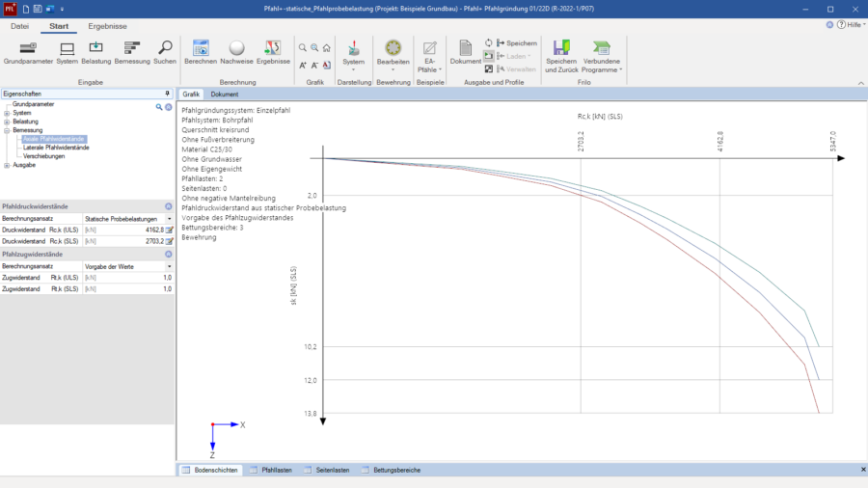
Task: Collapse the Pfahlzugwiderstände section
Action: 168,254
